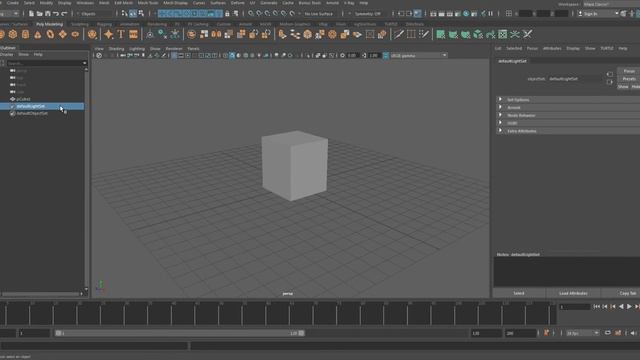Screen dimensions: 640x360
Task: Open the sRGB gamma view transform dropdown
Action: click(418, 56)
